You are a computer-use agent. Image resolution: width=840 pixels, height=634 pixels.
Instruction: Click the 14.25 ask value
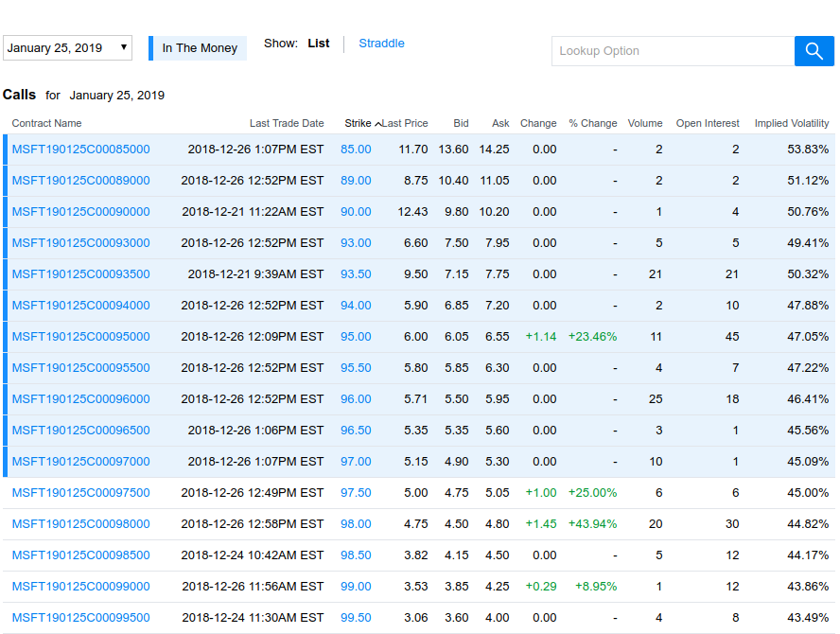(494, 150)
